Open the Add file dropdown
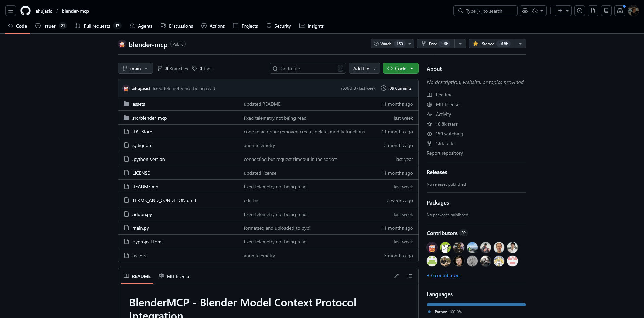 [x=365, y=68]
